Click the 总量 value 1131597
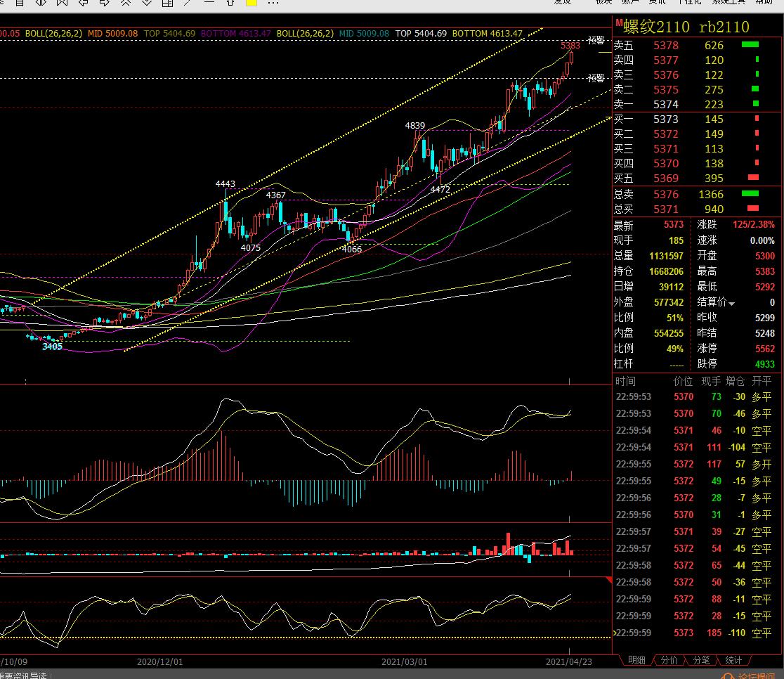 [x=666, y=256]
